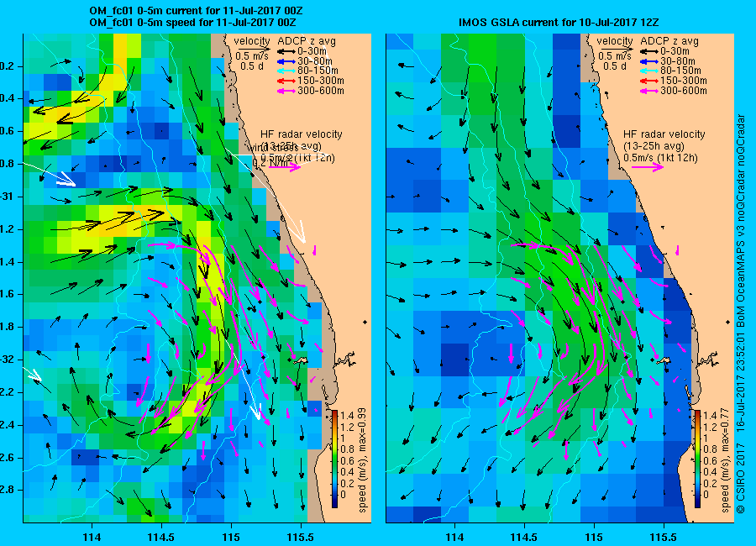Click the red 150-300m arrow in right legend
The image size is (756, 546).
(649, 81)
